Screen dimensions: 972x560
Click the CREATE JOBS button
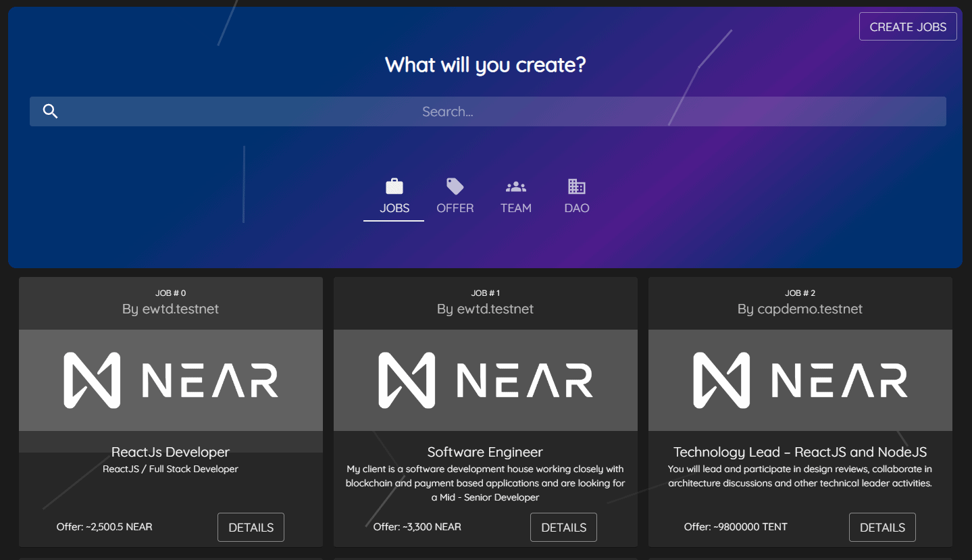coord(908,27)
